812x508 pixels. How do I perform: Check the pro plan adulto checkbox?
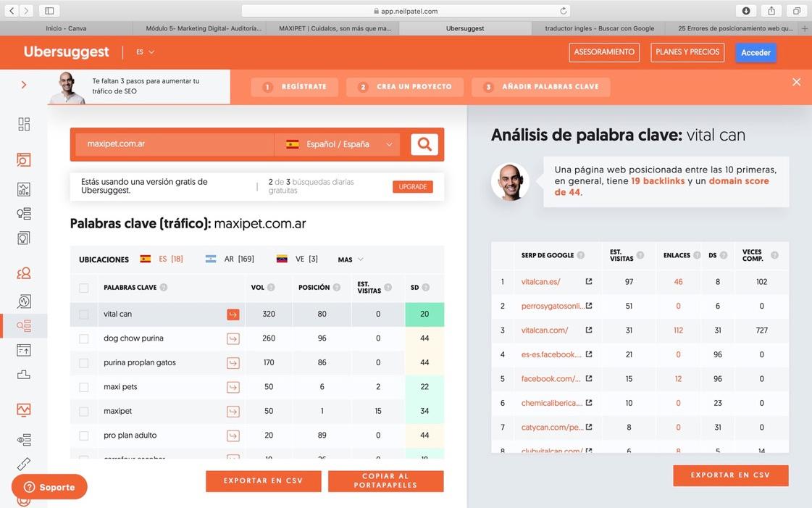[x=84, y=436]
